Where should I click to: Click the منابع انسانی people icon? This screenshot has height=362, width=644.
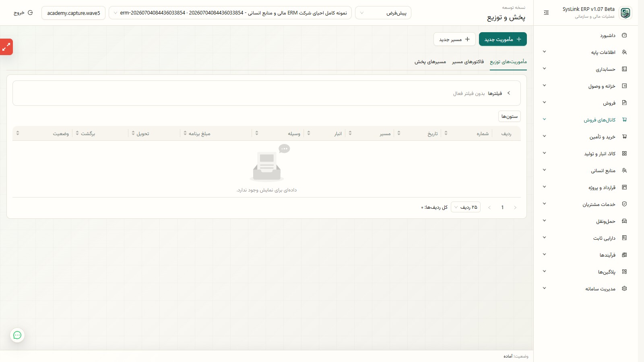(624, 171)
